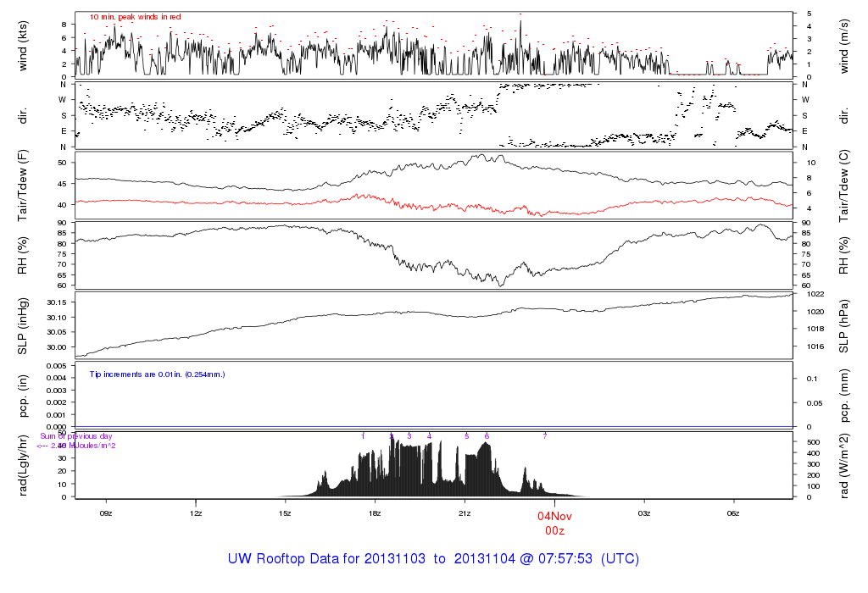Click the 'wind (m/s)' right axis label
868x593 pixels.
click(x=847, y=44)
